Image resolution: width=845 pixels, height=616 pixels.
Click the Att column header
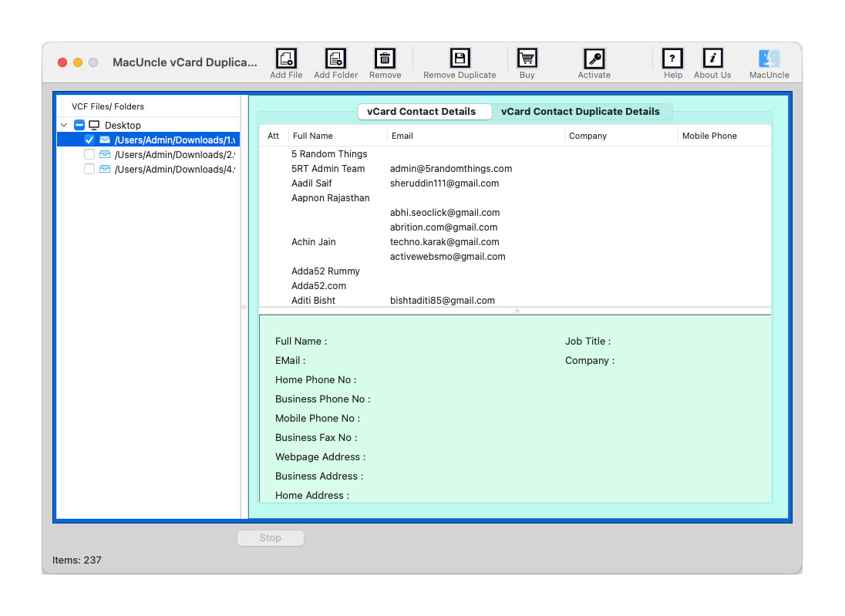click(x=273, y=136)
